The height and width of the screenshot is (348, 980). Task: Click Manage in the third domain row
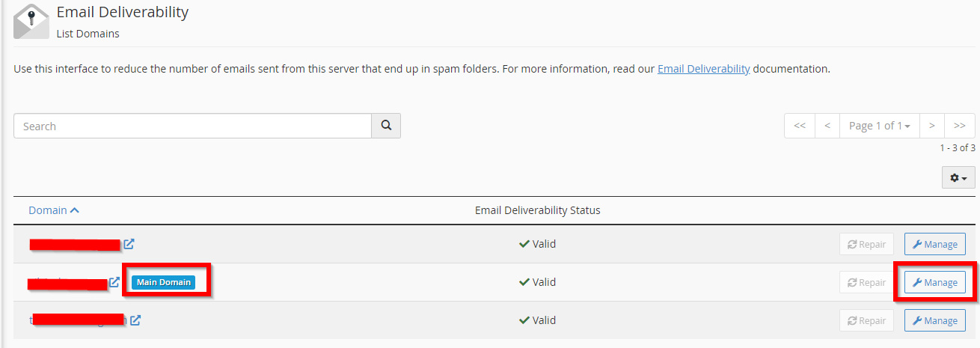pyautogui.click(x=935, y=320)
